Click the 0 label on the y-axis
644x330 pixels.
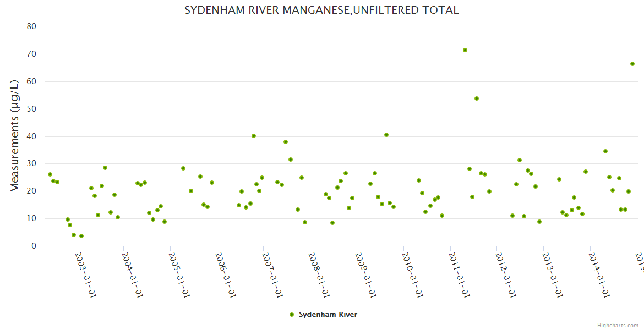(x=34, y=246)
